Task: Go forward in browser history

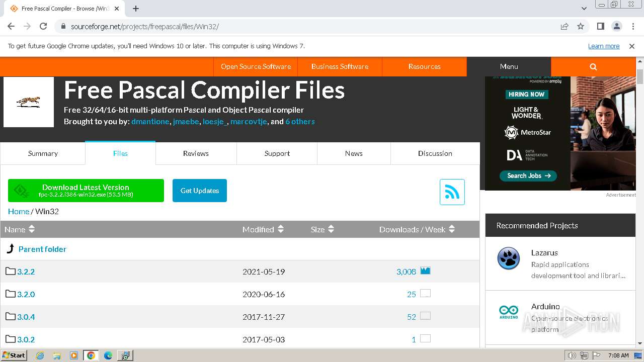Action: tap(27, 26)
